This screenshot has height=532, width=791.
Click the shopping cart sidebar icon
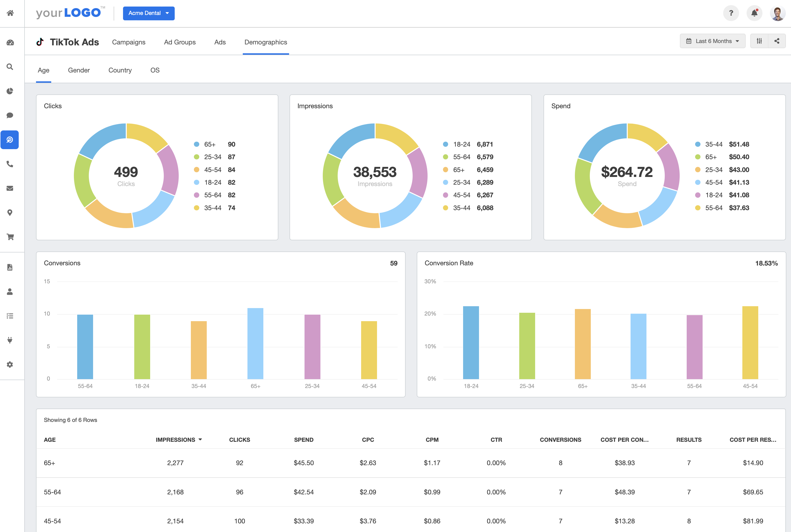click(10, 237)
